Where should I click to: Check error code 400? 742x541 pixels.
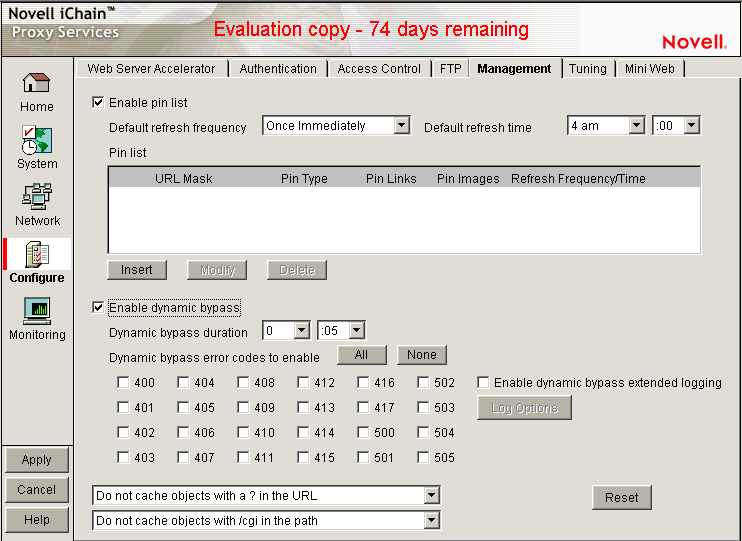click(123, 382)
